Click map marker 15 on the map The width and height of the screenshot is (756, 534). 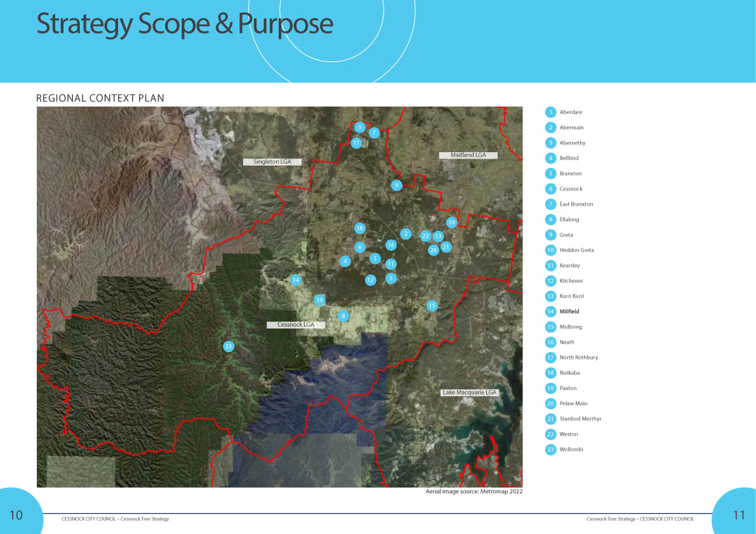[x=432, y=305]
